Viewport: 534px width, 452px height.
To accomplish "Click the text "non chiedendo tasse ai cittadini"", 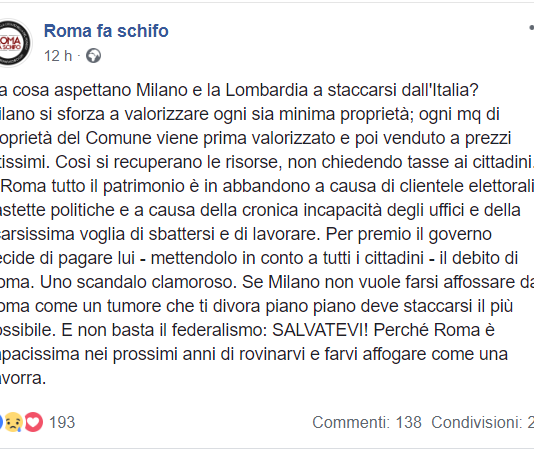I will point(410,162).
